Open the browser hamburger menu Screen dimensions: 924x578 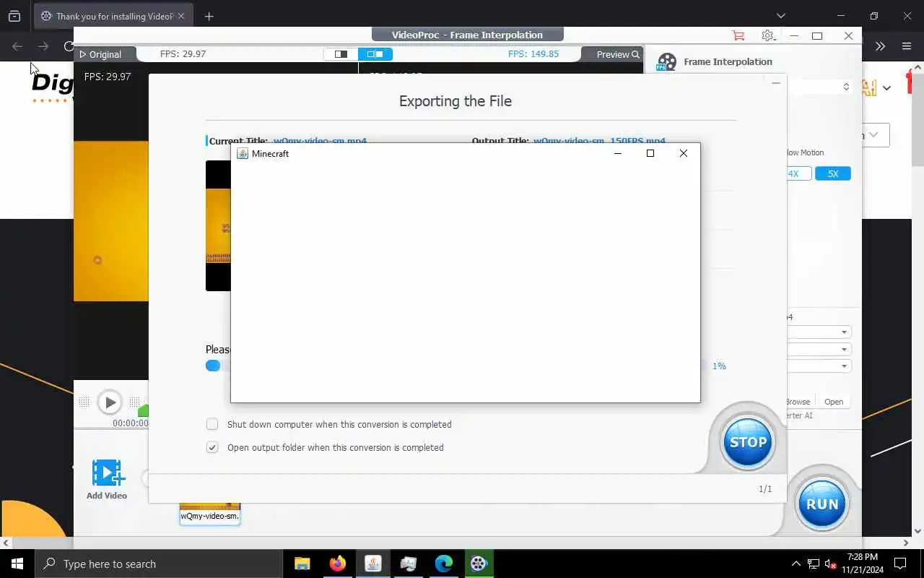point(907,46)
